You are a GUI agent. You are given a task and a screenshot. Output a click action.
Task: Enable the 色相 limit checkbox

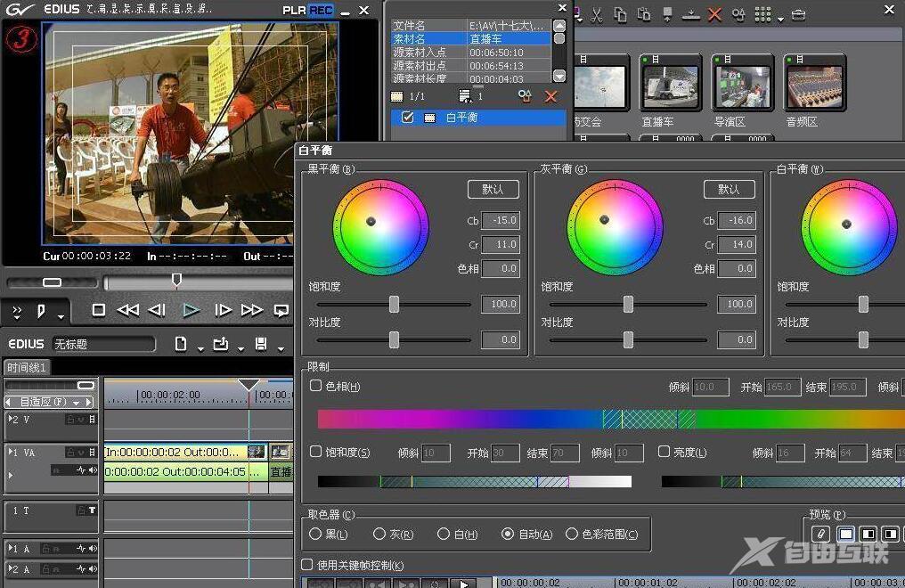(316, 387)
